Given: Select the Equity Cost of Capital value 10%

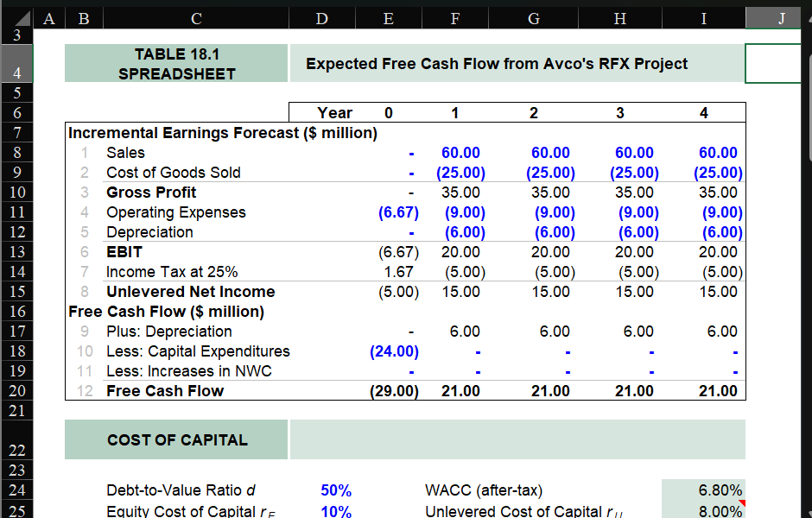Looking at the screenshot, I should (x=336, y=510).
